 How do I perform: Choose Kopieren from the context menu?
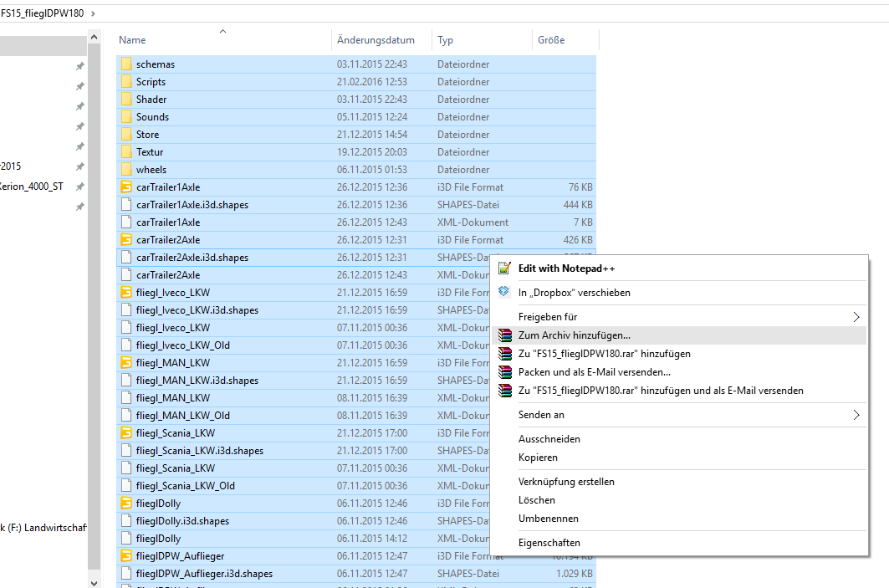tap(538, 458)
